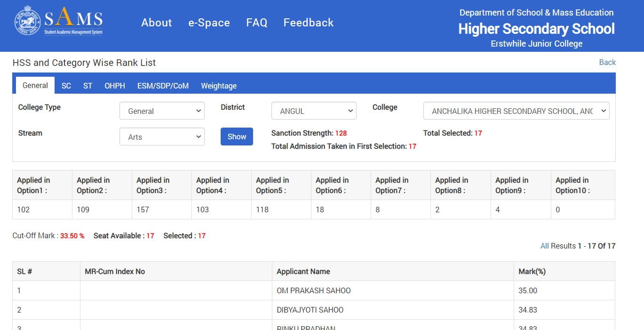Select the General category tab
Viewport: 644px width, 330px height.
[x=35, y=86]
